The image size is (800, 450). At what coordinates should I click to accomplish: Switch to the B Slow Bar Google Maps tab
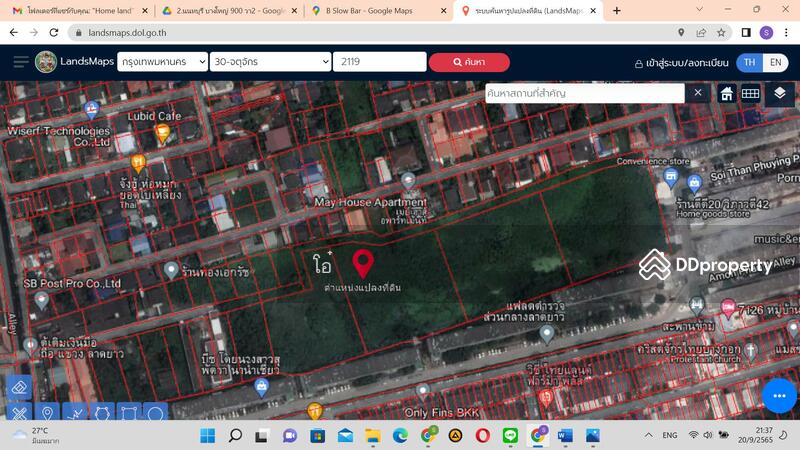(x=379, y=11)
